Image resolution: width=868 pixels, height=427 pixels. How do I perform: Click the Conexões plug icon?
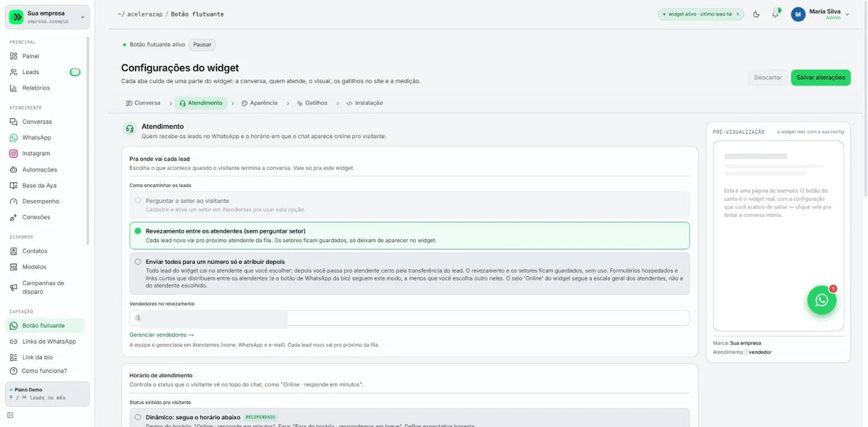pyautogui.click(x=14, y=218)
